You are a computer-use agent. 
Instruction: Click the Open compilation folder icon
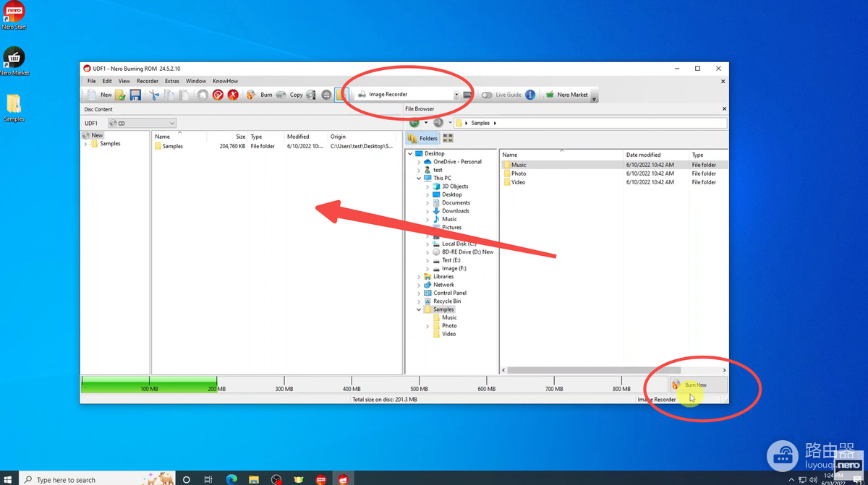121,95
